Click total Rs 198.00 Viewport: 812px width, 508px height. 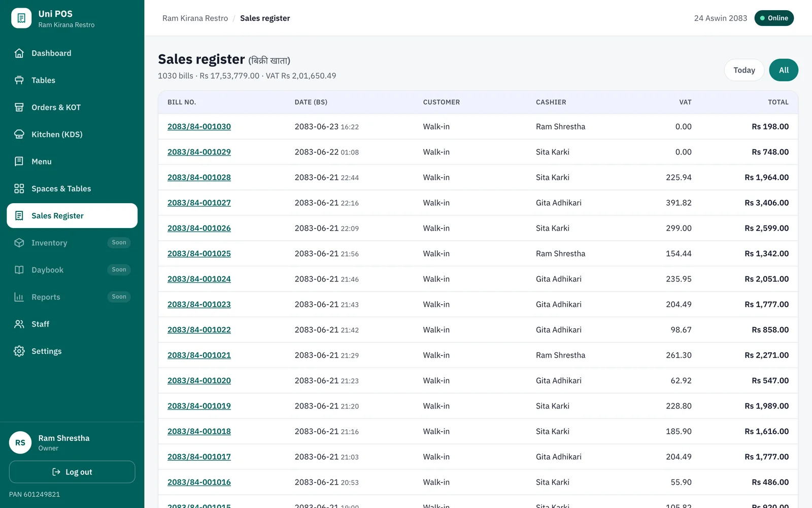coord(770,126)
